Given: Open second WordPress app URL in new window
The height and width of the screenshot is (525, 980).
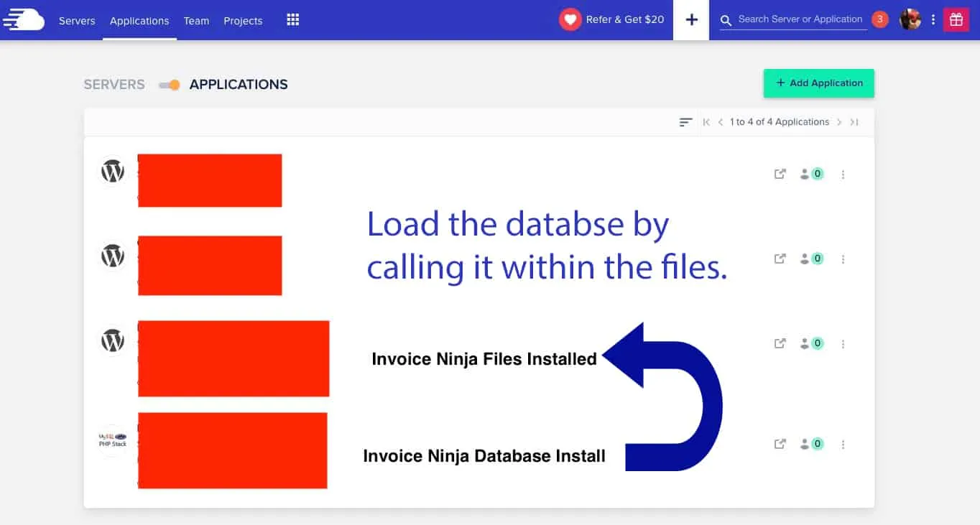Looking at the screenshot, I should click(780, 259).
